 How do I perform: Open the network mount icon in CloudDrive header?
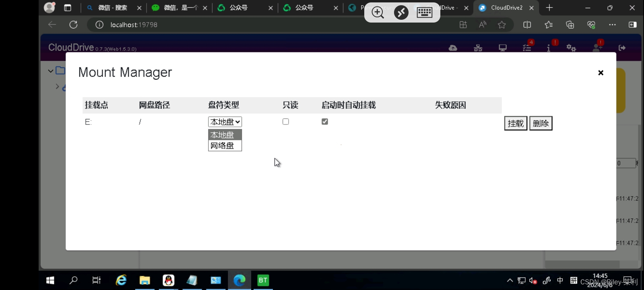pos(478,48)
